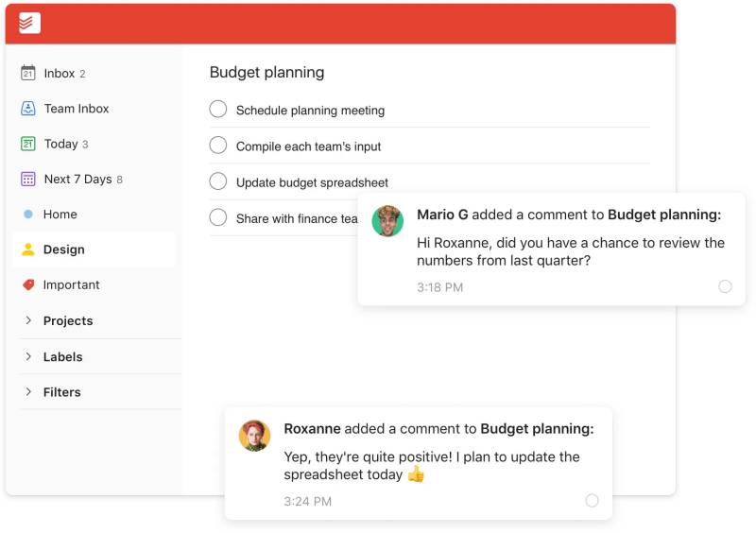The image size is (756, 533).
Task: Click the Team Inbox tray icon
Action: [x=28, y=108]
